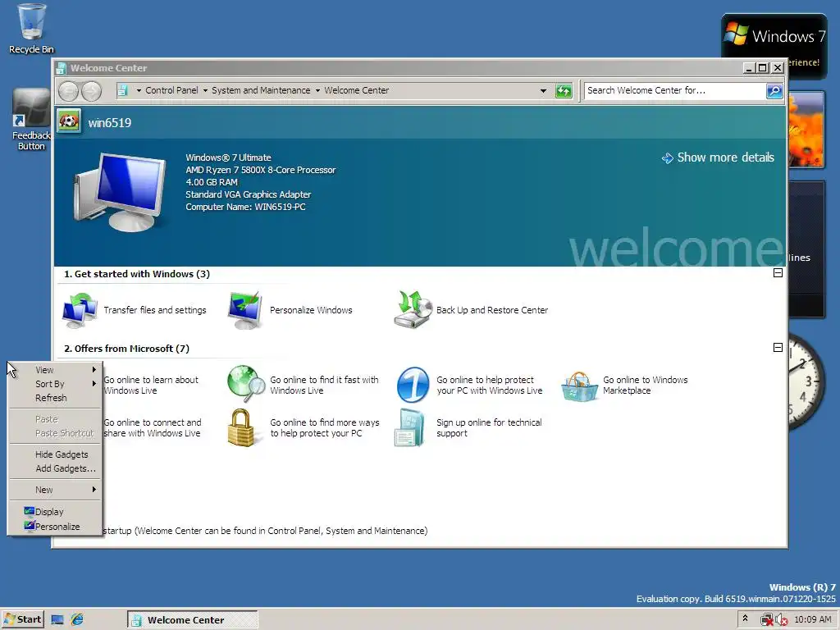Select Hide Gadgets menu entry
840x630 pixels.
coord(55,454)
